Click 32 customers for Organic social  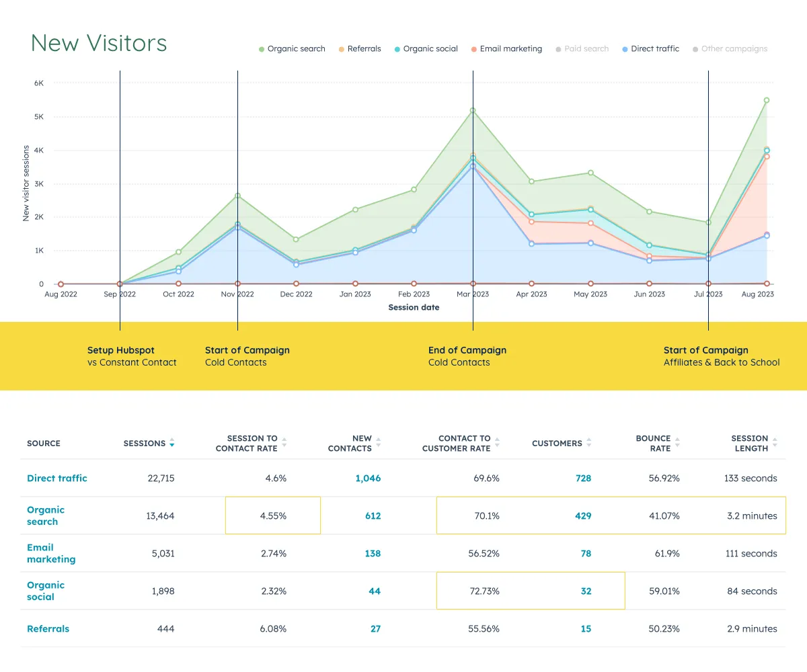(x=586, y=591)
